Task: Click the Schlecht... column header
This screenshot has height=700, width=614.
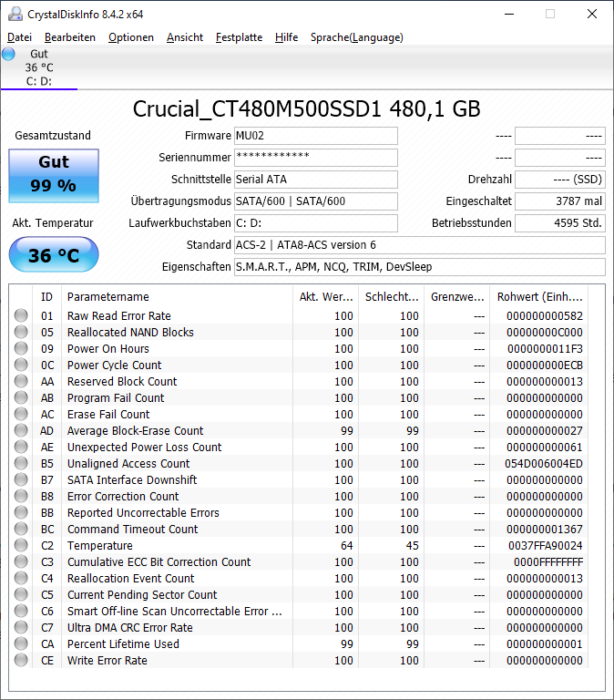Action: tap(392, 297)
